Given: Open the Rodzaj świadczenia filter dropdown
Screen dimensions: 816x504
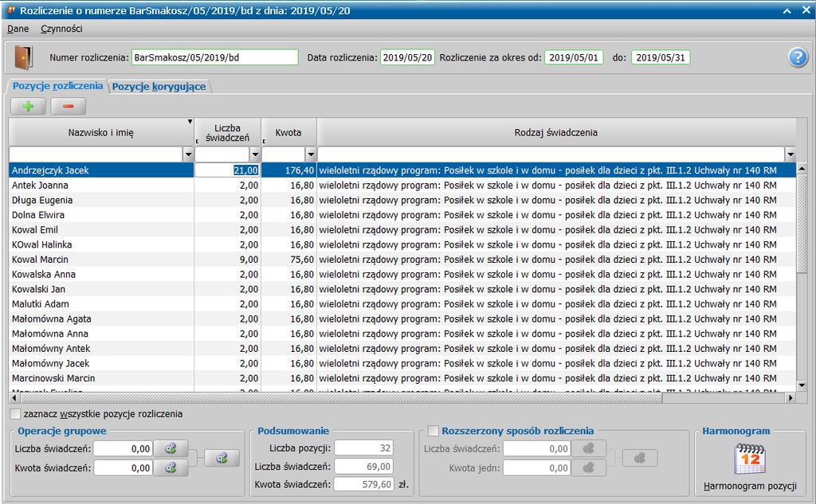Looking at the screenshot, I should [x=790, y=154].
